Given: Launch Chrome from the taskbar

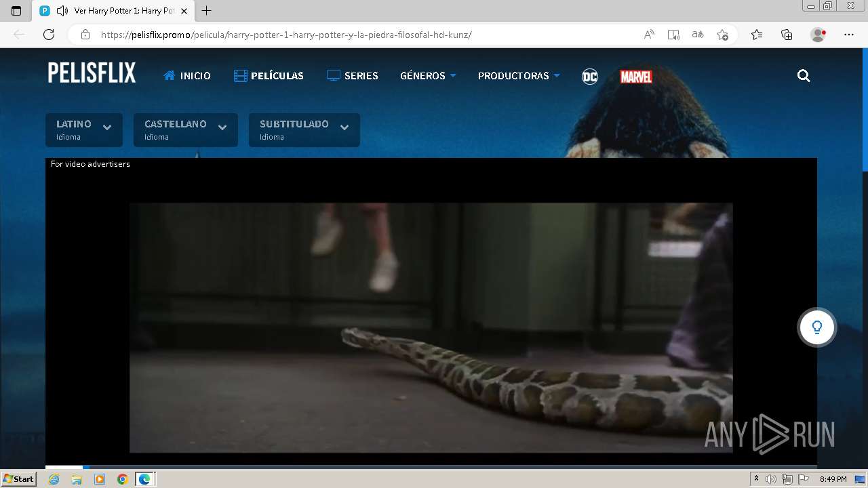Looking at the screenshot, I should pyautogui.click(x=122, y=479).
